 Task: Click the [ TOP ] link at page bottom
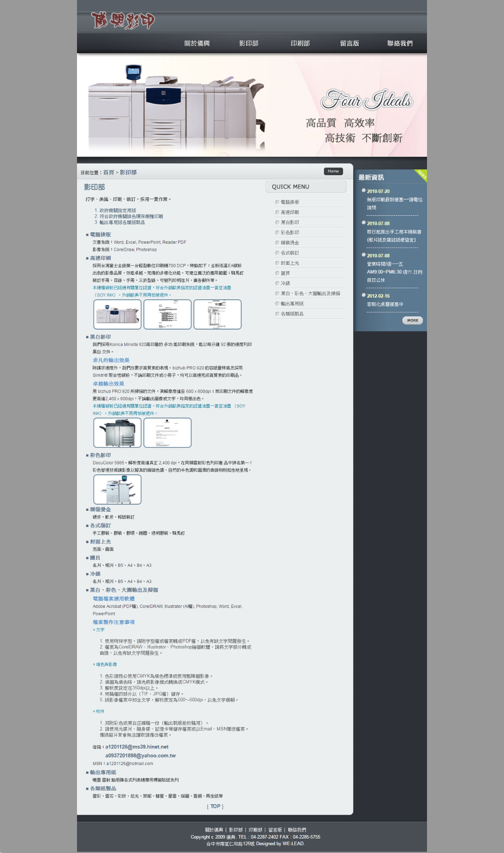(215, 806)
